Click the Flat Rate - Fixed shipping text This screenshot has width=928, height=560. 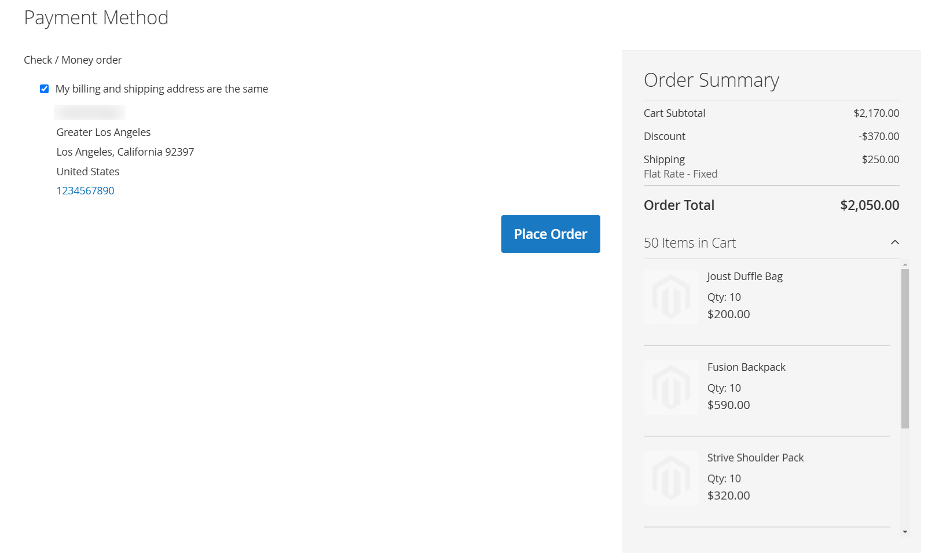[x=680, y=174]
